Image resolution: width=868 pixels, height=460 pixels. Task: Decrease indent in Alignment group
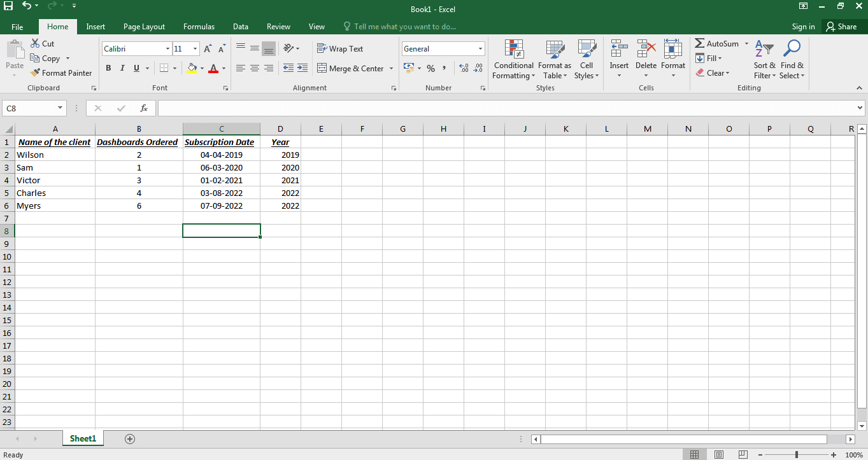pos(288,68)
